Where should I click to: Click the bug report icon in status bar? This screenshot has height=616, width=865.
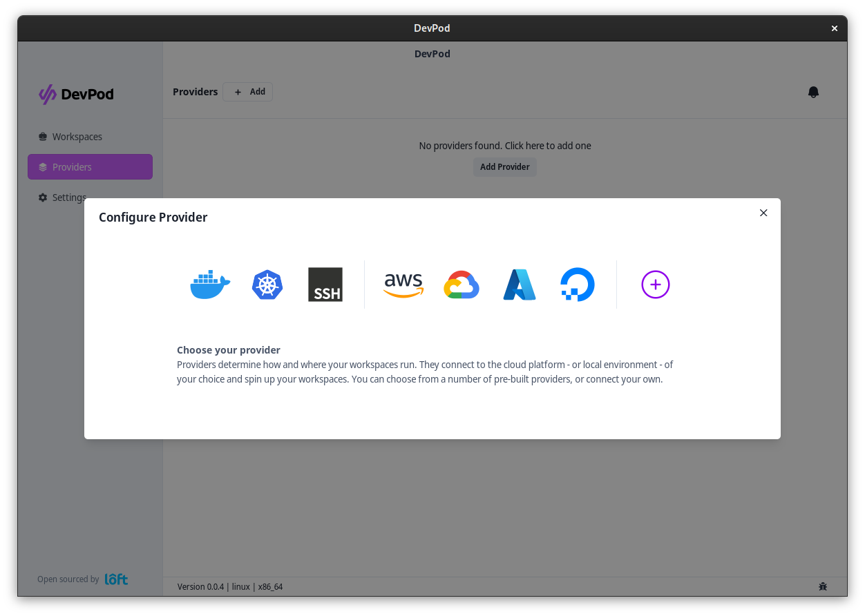823,586
